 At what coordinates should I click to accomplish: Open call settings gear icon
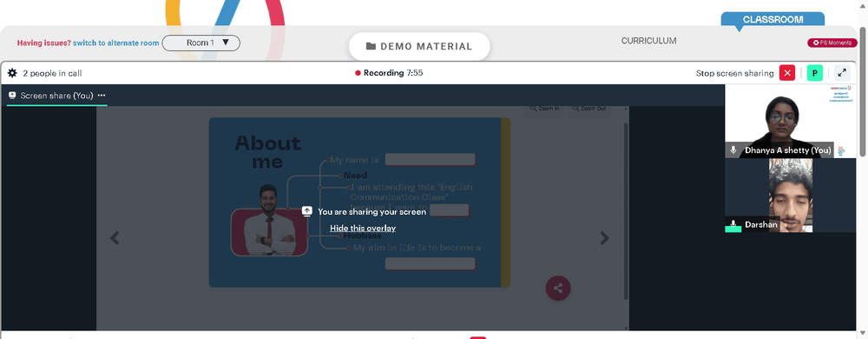(x=12, y=73)
